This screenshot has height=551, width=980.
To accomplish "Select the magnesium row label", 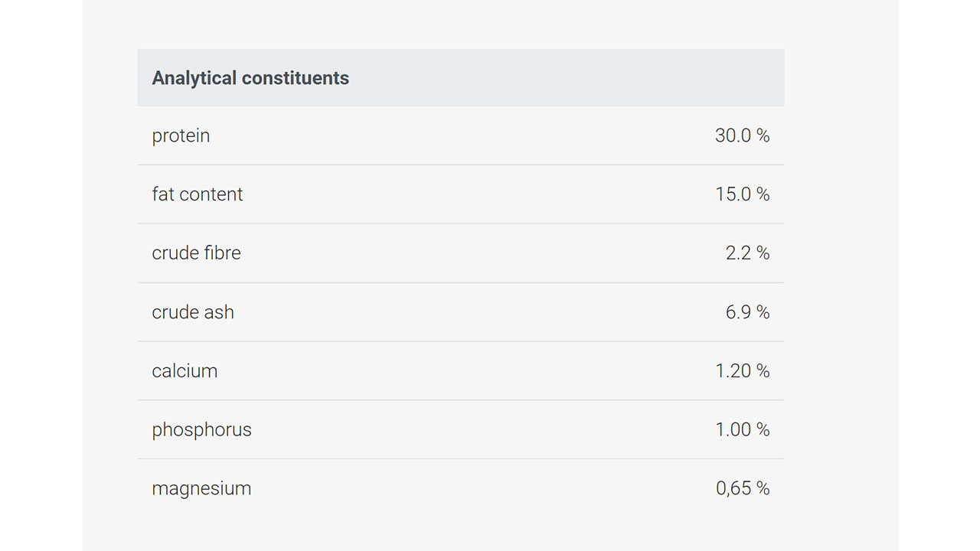I will (x=201, y=489).
